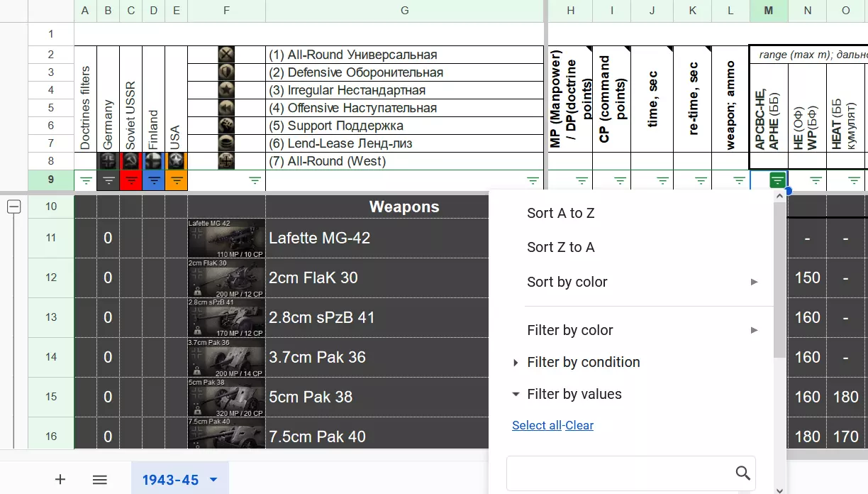Select cell (4) Offensive Наступательная

pos(404,108)
